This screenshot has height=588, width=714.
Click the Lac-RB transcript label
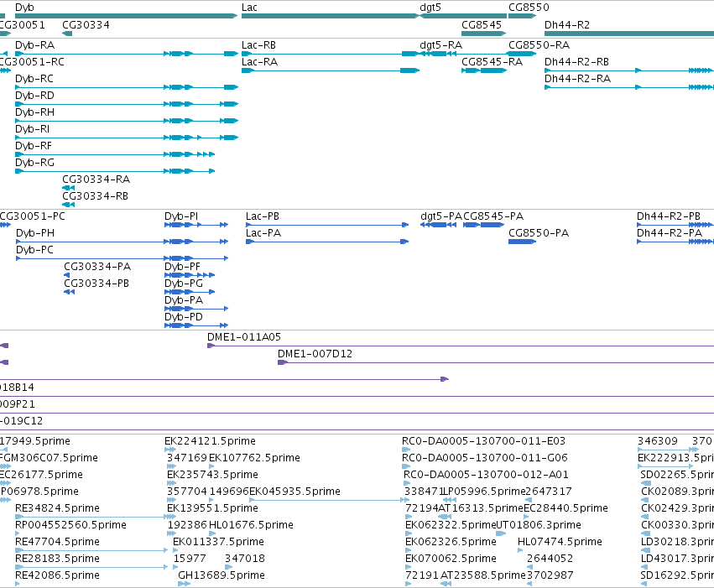[258, 45]
